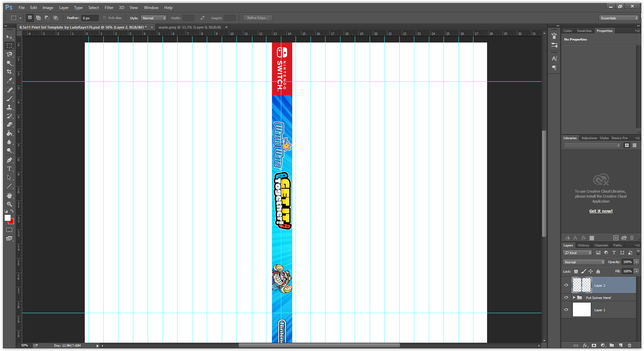The image size is (644, 351).
Task: Click the Refine Edge button
Action: point(257,18)
